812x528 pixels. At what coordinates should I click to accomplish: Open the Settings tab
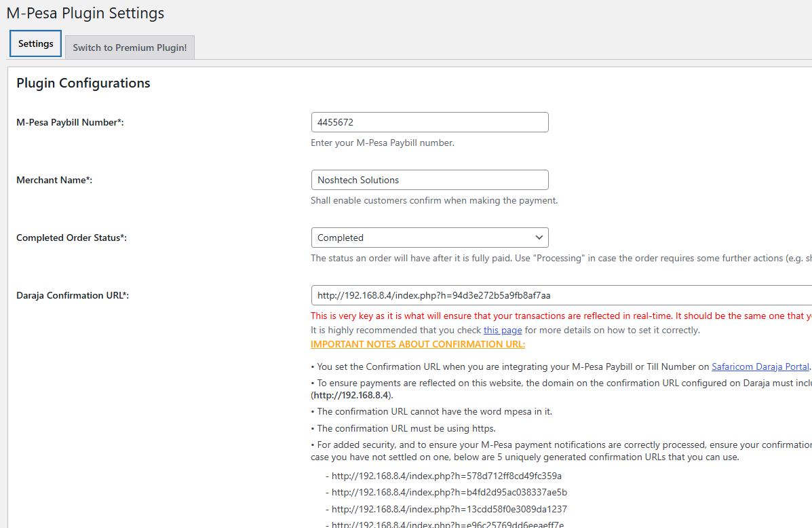coord(35,43)
